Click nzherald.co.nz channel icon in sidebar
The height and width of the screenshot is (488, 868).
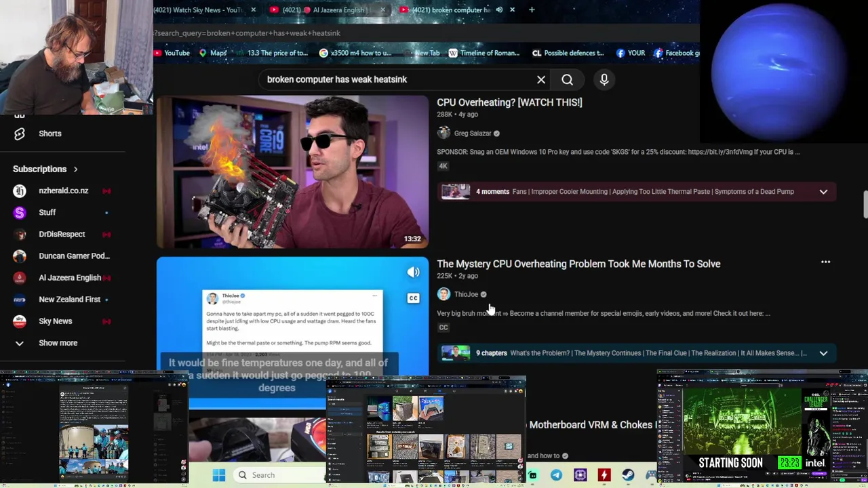tap(20, 190)
